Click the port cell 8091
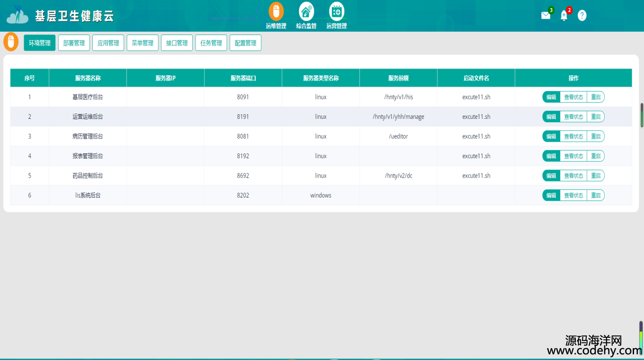 [x=243, y=97]
